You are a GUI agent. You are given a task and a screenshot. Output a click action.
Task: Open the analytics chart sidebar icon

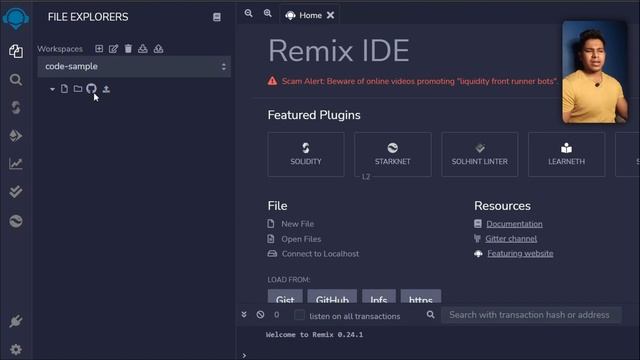click(16, 164)
